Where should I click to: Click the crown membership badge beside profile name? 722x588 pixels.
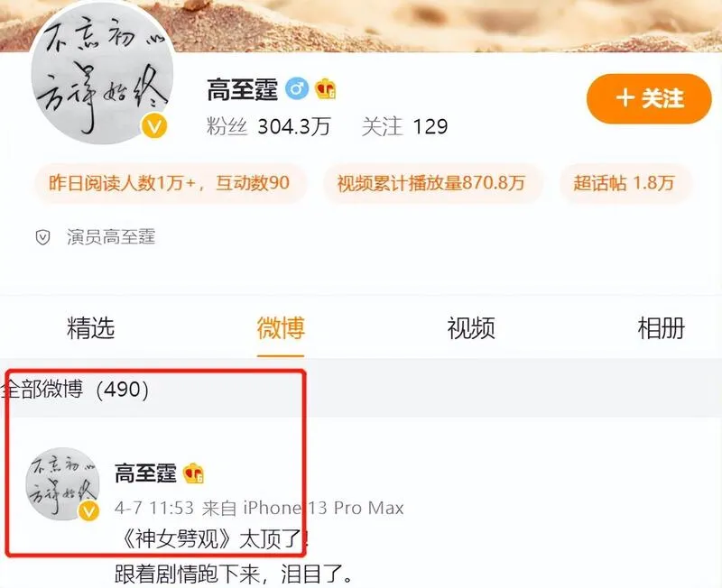pyautogui.click(x=326, y=88)
